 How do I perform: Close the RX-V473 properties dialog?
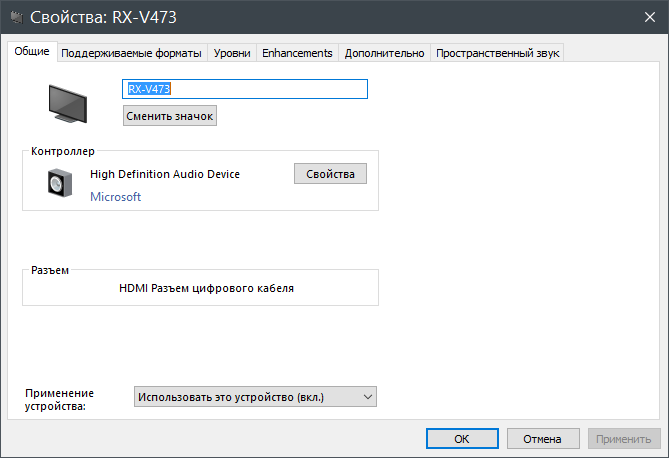tap(649, 17)
